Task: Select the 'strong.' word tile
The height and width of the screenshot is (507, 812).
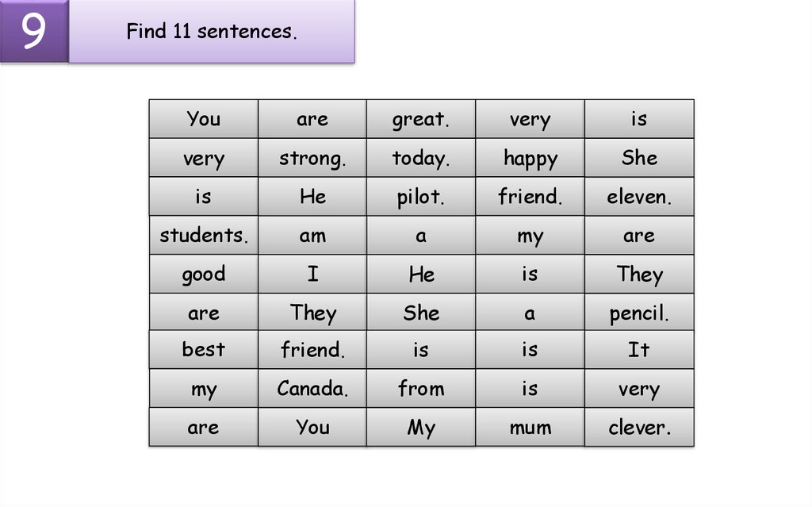Action: (x=312, y=158)
